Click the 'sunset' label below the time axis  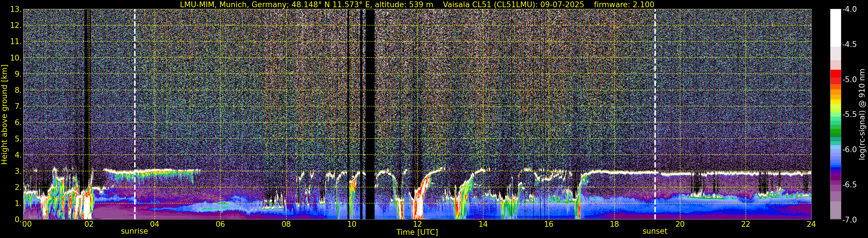pos(655,231)
